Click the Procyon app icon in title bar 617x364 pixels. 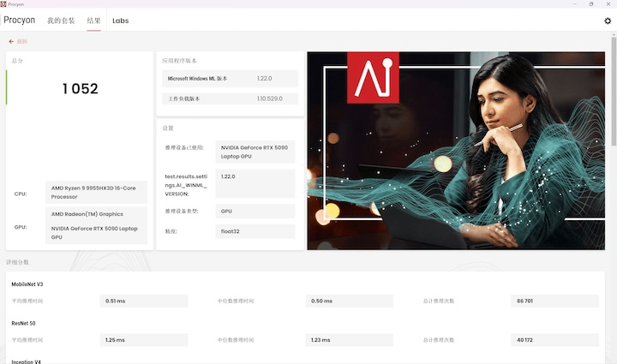pyautogui.click(x=3, y=4)
